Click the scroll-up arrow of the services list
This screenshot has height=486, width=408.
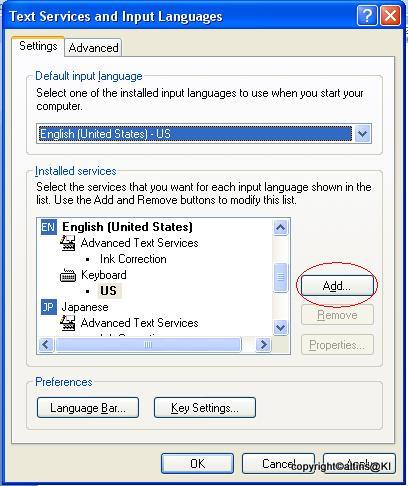[280, 228]
